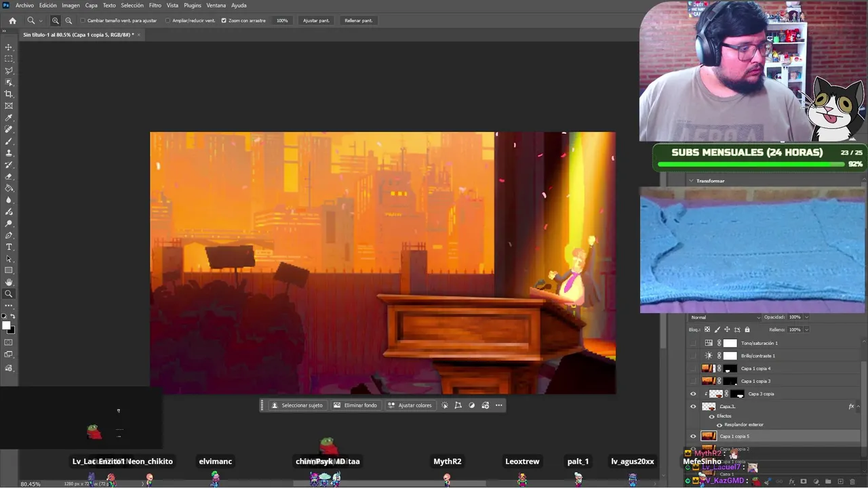The width and height of the screenshot is (868, 488).
Task: Click the 100% zoom button
Action: tap(282, 20)
